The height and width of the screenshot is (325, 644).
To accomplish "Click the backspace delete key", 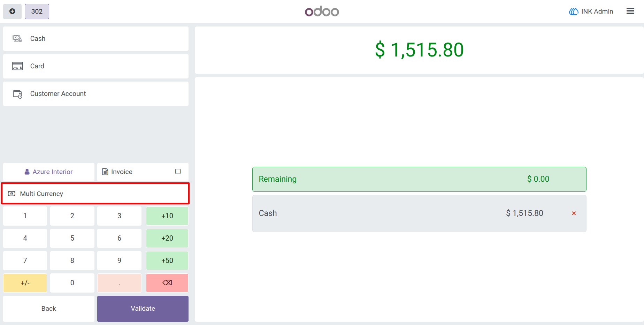I will [167, 283].
